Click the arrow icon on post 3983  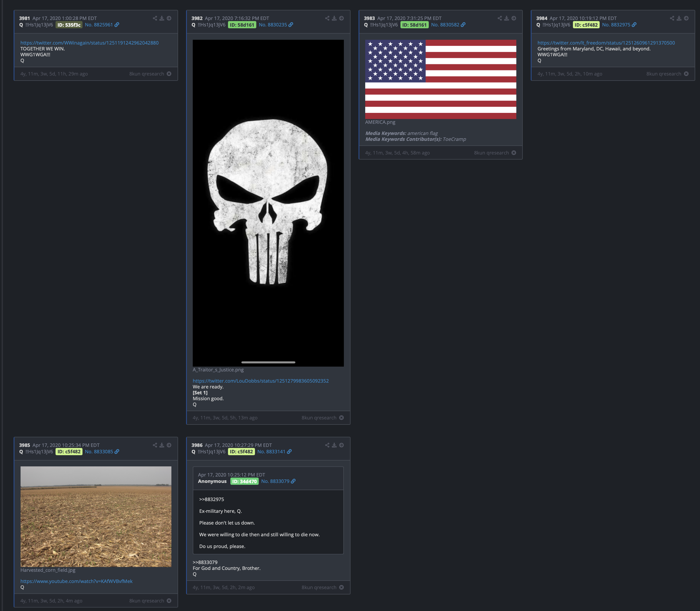click(514, 18)
